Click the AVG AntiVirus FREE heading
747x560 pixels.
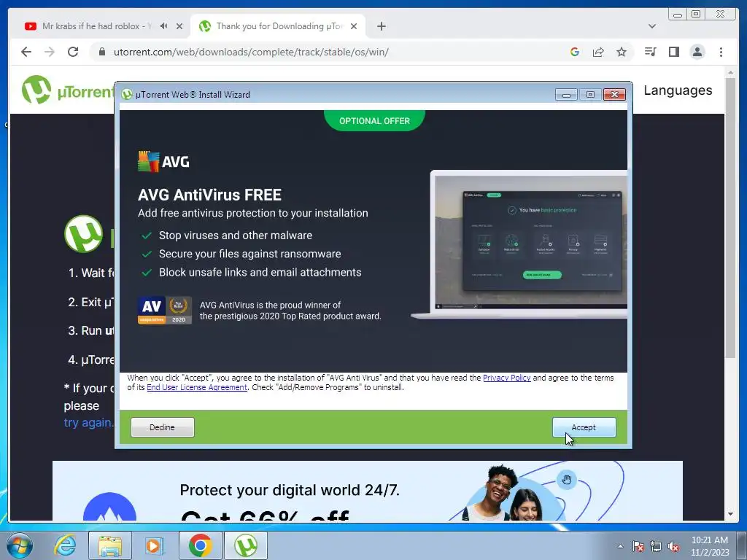pyautogui.click(x=209, y=195)
